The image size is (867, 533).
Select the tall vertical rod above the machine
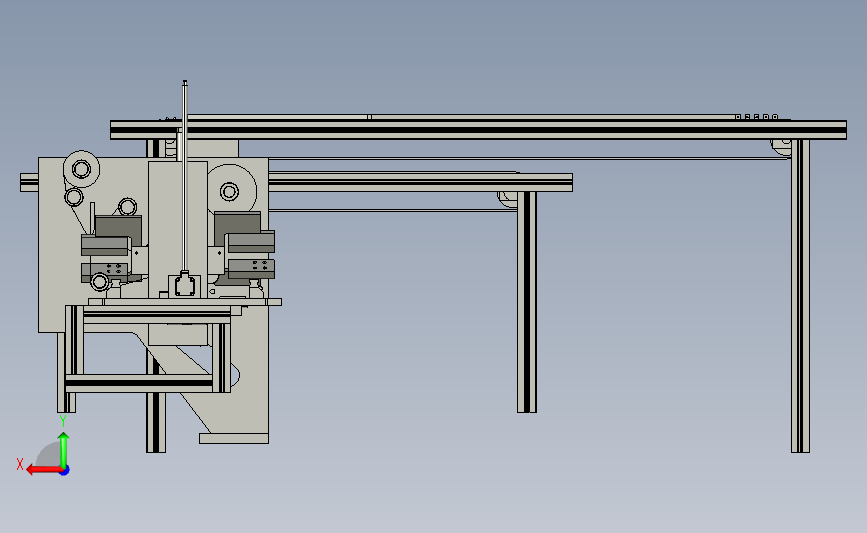[x=185, y=177]
